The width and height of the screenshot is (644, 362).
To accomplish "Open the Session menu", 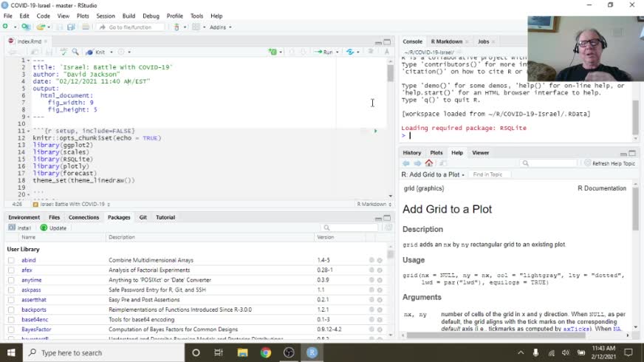I will click(x=106, y=16).
